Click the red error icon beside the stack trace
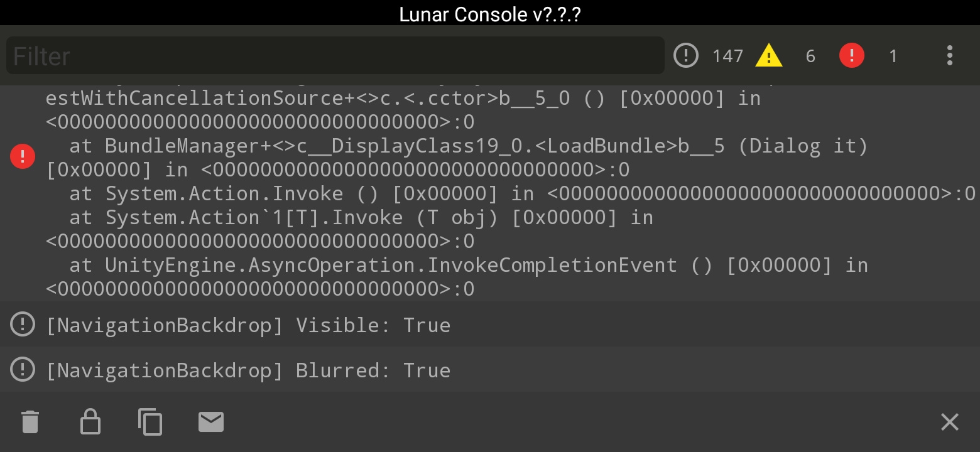The width and height of the screenshot is (980, 452). point(23,156)
